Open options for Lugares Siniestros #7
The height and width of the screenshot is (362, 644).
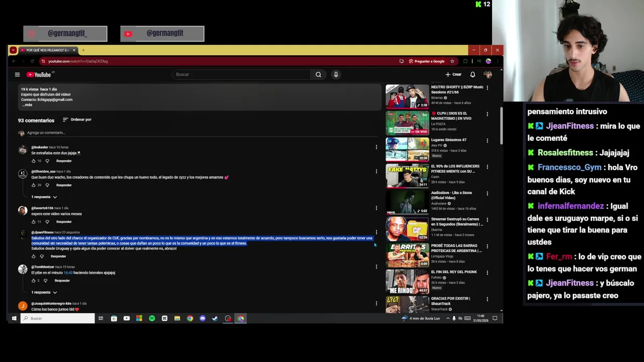(x=487, y=140)
